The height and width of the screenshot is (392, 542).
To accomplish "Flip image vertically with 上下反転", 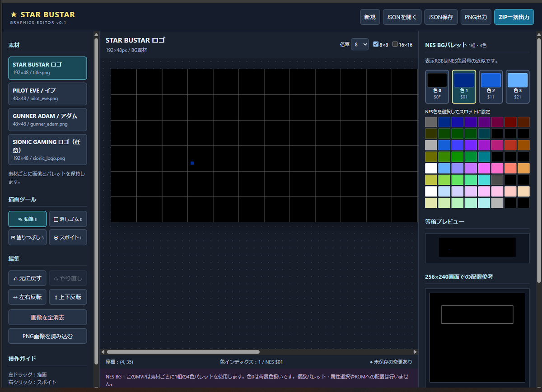I will tap(68, 297).
